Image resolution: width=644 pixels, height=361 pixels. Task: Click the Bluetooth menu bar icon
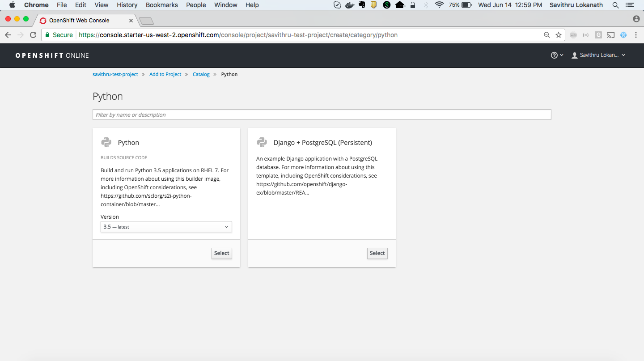pyautogui.click(x=426, y=5)
